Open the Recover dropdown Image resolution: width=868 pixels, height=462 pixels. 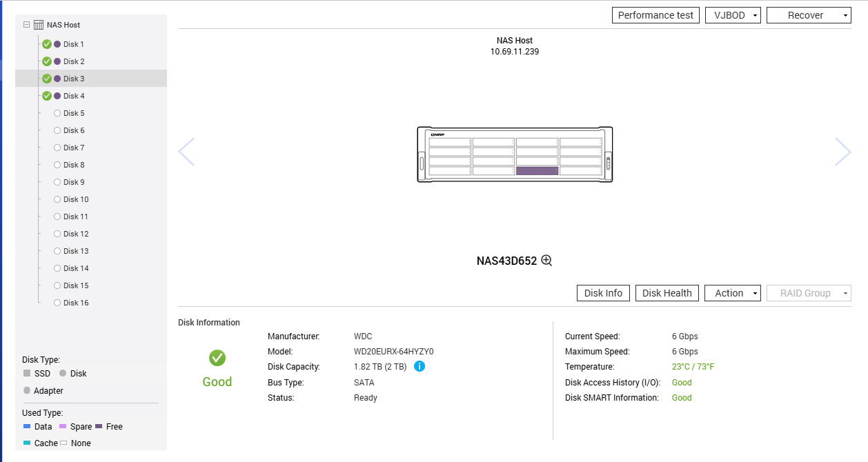pyautogui.click(x=809, y=15)
